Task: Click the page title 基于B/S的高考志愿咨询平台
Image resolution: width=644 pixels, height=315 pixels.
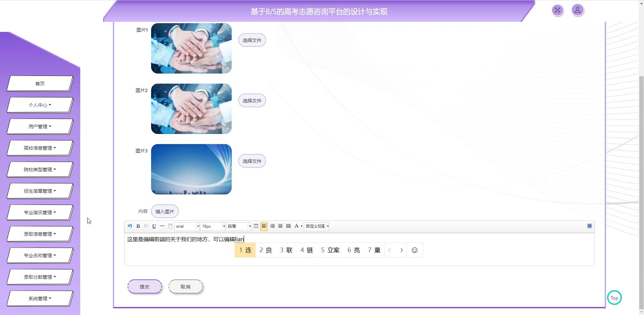Action: (319, 12)
